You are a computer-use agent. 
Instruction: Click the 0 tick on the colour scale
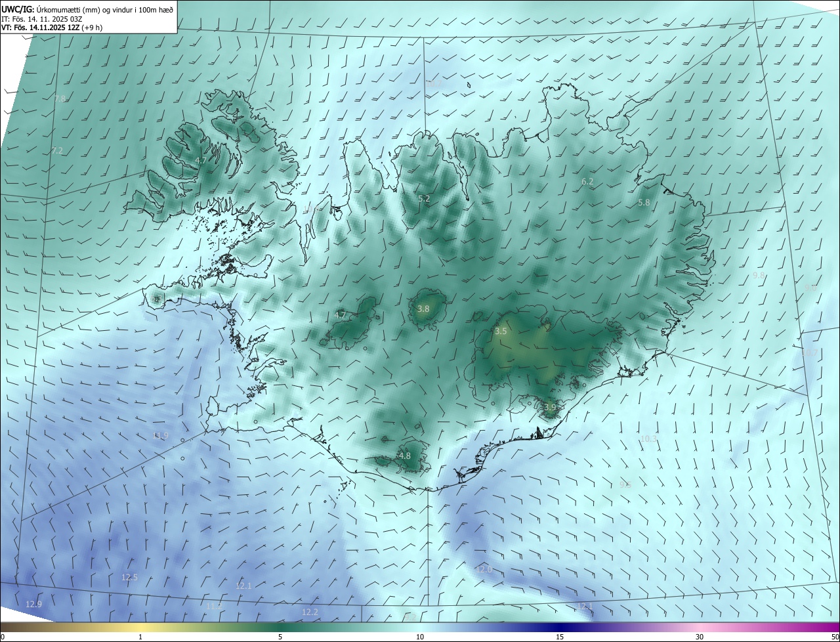pyautogui.click(x=3, y=637)
